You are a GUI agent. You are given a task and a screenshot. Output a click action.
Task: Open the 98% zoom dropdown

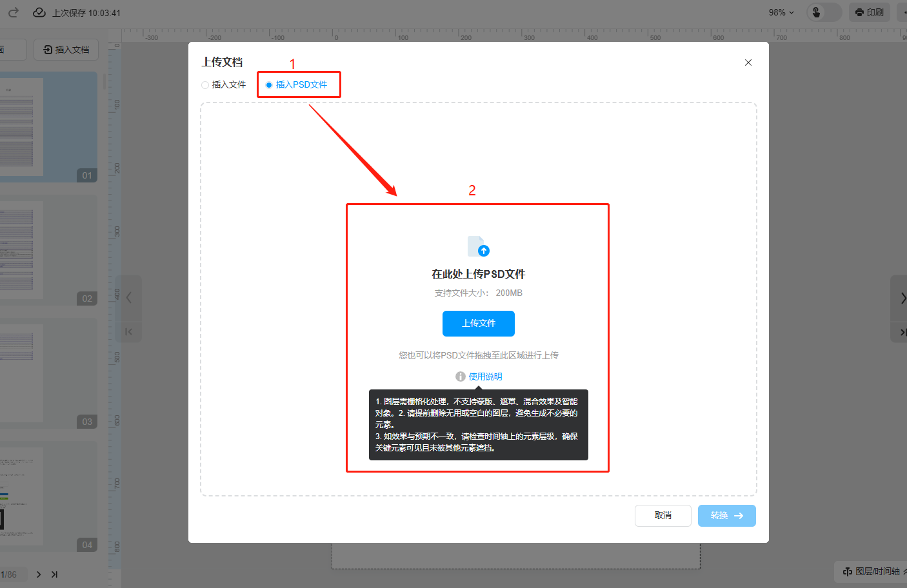click(781, 12)
